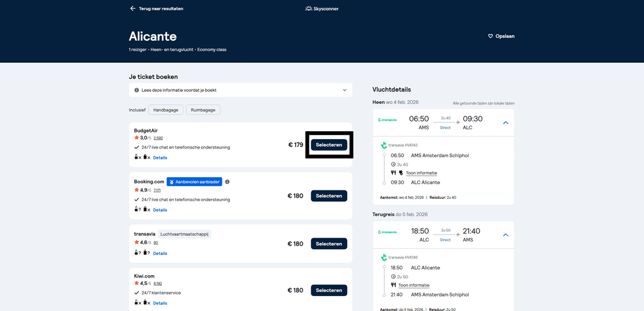Click 'AMS Amsterdam Schiphol' at 06:50 departure
This screenshot has height=311, width=644.
pos(440,155)
